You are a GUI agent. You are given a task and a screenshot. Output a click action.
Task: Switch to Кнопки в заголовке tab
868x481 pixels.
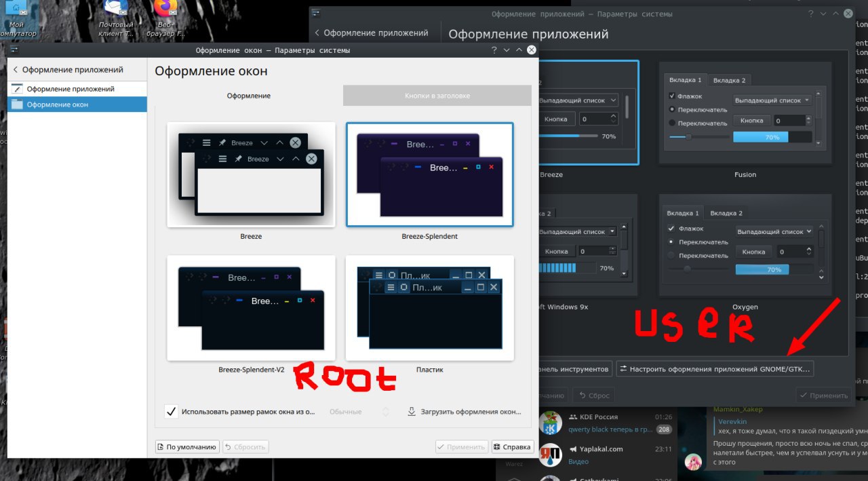(x=437, y=96)
